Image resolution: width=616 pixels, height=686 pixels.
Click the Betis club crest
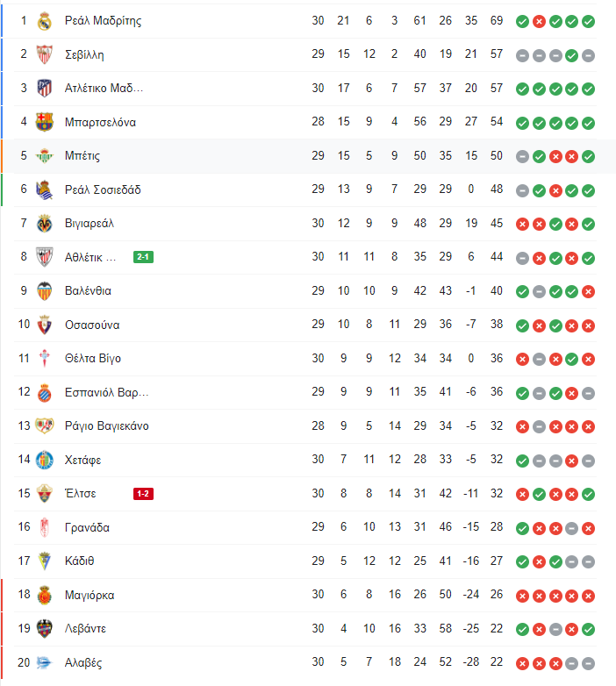(x=44, y=156)
